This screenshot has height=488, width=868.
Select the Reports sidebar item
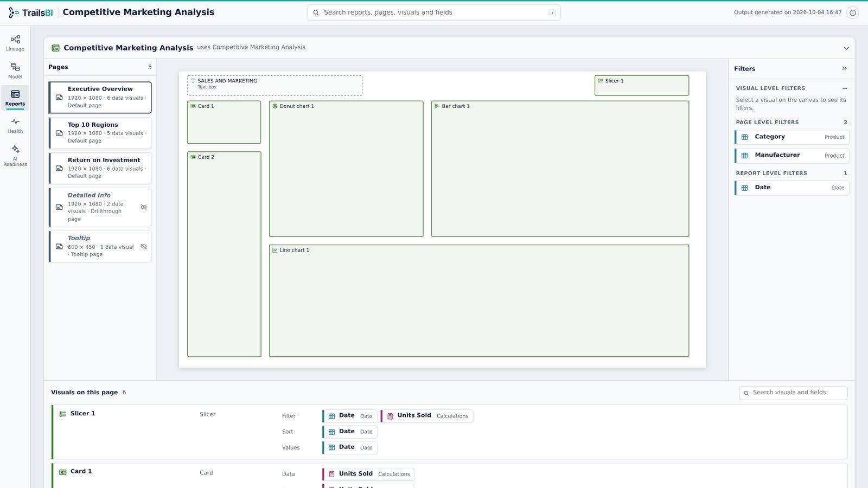click(x=15, y=98)
